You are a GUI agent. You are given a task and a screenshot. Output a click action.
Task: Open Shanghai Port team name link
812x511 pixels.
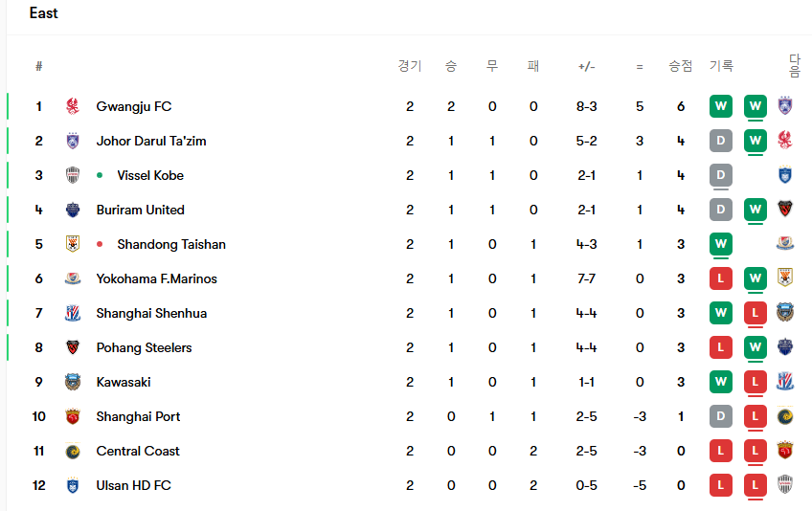pyautogui.click(x=138, y=416)
